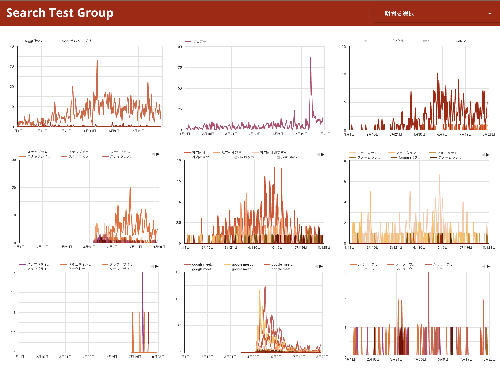Toggle the purple legend entry of purple-spike chart
Image resolution: width=500 pixels, height=380 pixels.
(x=33, y=266)
